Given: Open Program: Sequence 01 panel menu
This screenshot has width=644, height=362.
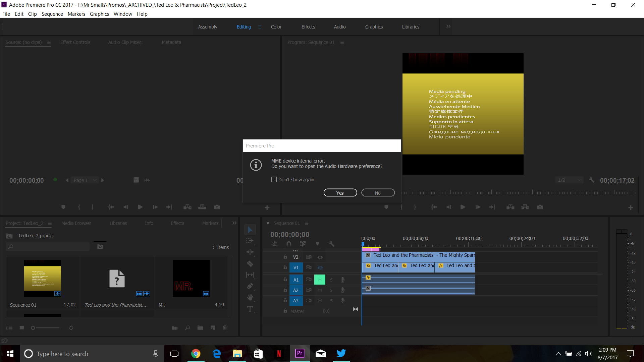Looking at the screenshot, I should pyautogui.click(x=342, y=42).
